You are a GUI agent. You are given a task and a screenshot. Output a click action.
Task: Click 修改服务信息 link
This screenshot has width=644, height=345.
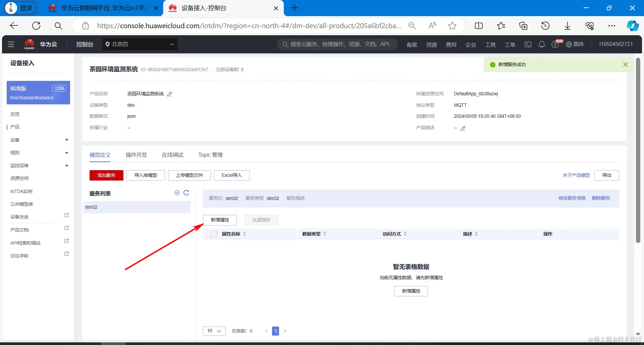pos(572,198)
